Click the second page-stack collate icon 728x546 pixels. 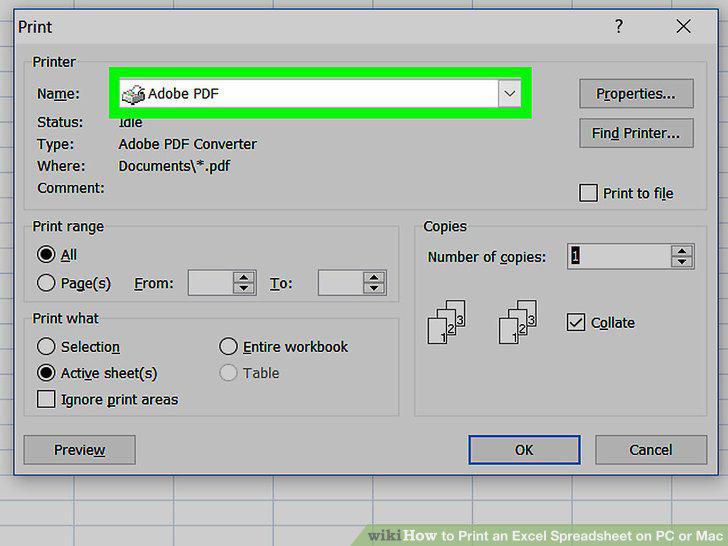[518, 322]
